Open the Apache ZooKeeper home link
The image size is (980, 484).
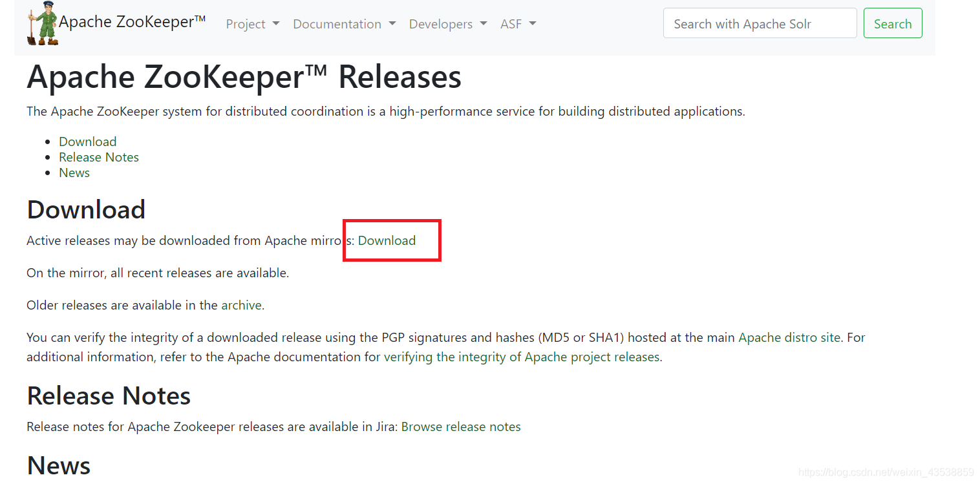[x=133, y=22]
